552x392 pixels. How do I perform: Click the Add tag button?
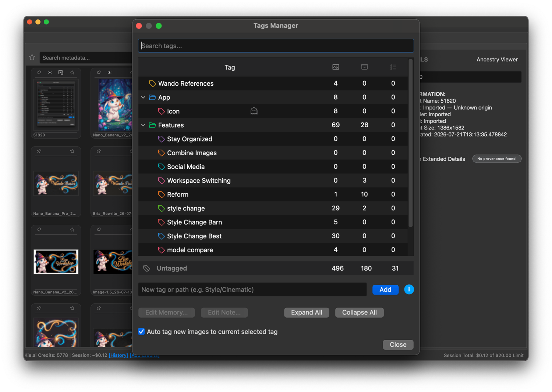click(x=385, y=289)
